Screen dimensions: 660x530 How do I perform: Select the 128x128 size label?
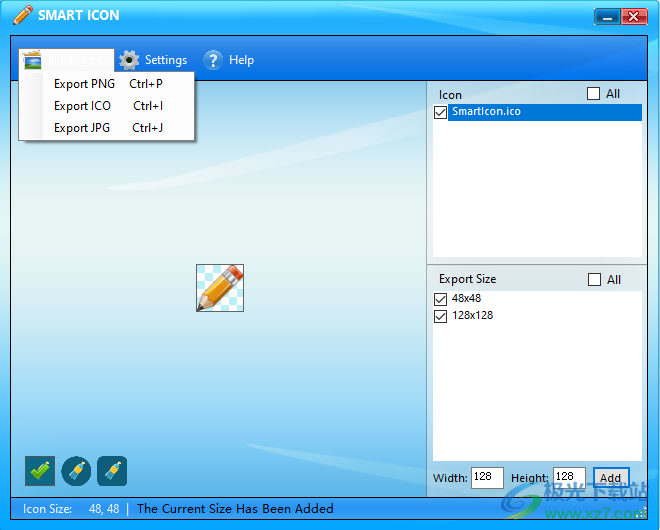coord(472,315)
